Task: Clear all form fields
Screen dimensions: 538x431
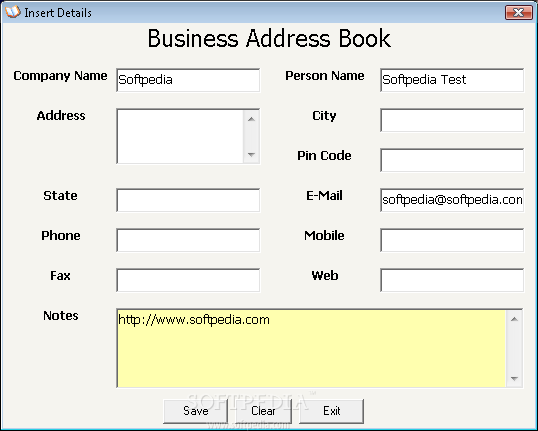Action: coord(263,411)
